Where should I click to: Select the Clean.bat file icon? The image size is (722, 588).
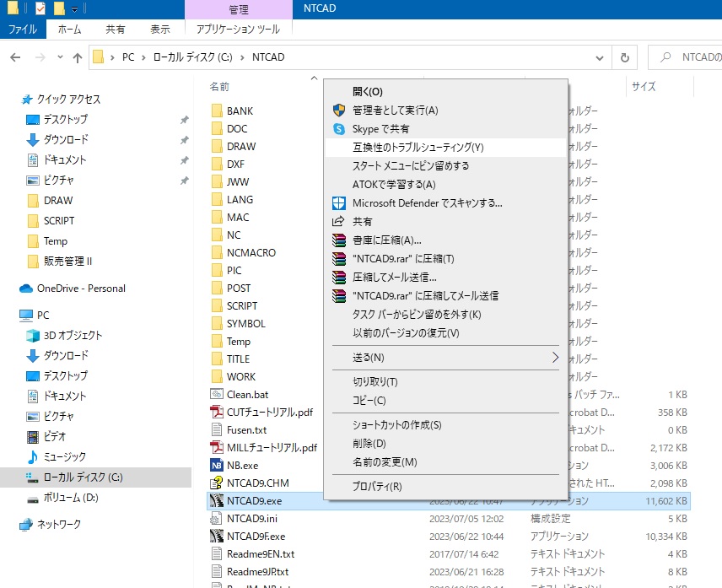217,394
